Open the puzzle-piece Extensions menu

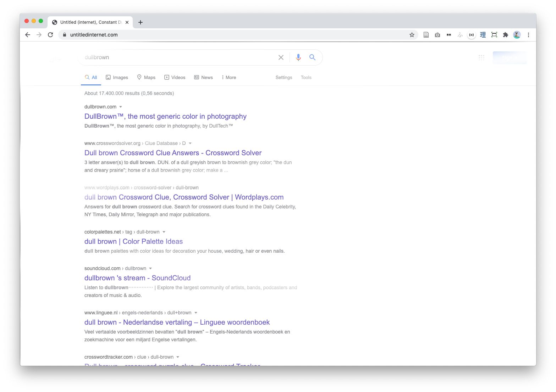point(506,35)
